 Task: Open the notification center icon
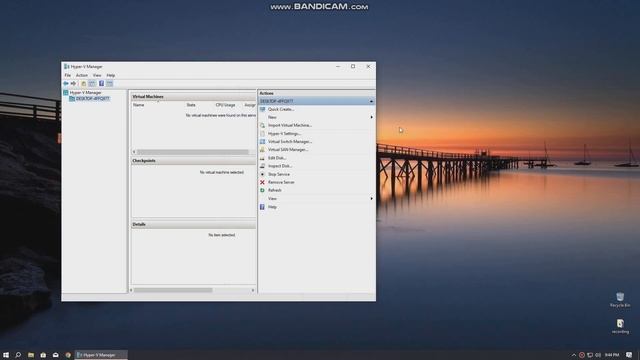(x=629, y=355)
